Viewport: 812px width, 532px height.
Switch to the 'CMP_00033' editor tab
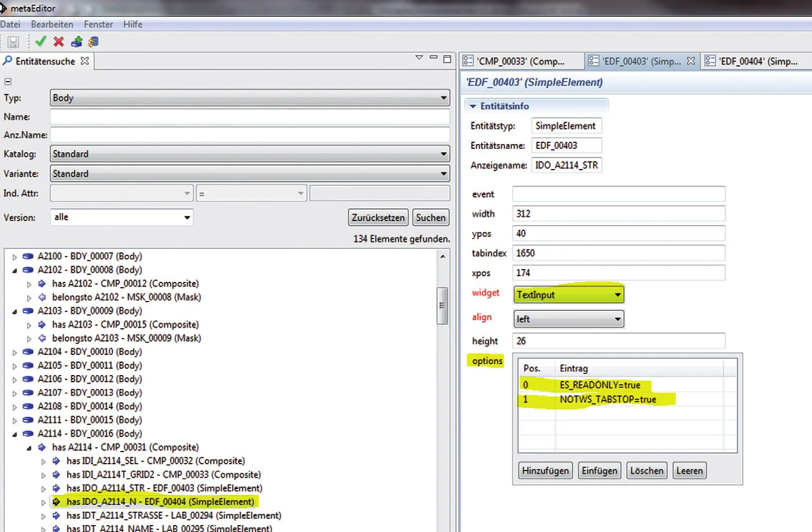[521, 61]
